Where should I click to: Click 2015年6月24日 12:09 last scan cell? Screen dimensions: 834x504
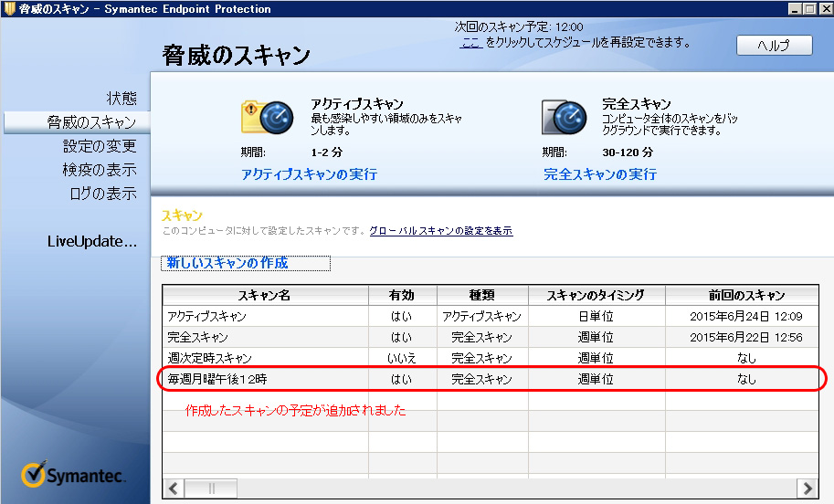745,316
